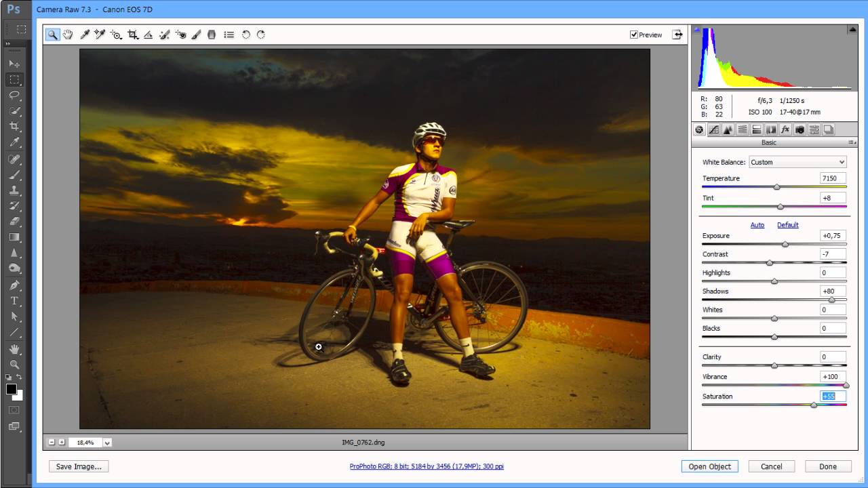Click Default tone link

pos(788,225)
